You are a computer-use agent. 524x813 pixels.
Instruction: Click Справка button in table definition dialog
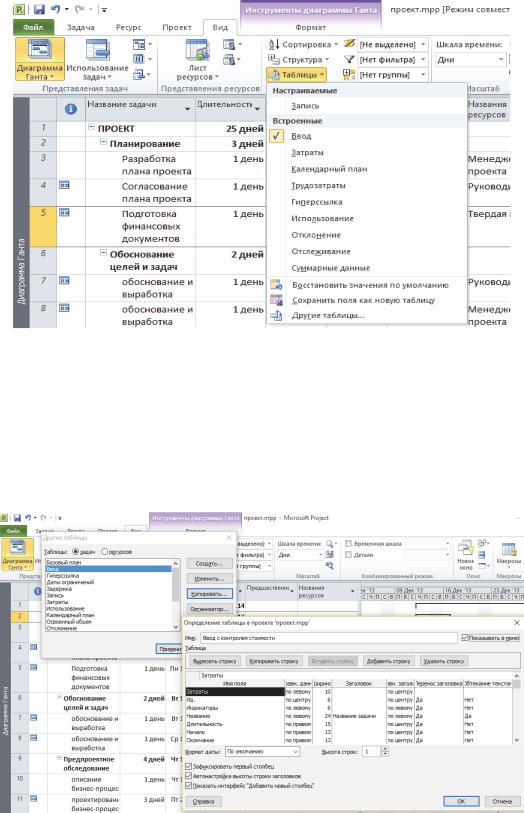coord(203,801)
